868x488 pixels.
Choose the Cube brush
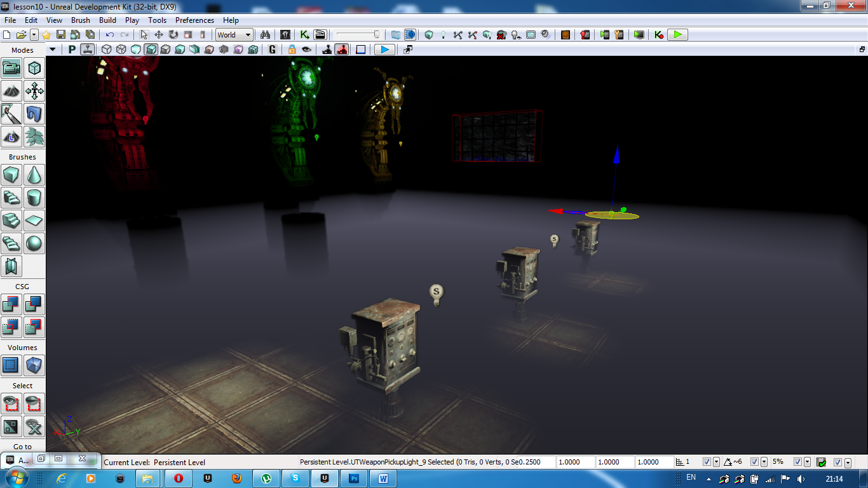[12, 175]
